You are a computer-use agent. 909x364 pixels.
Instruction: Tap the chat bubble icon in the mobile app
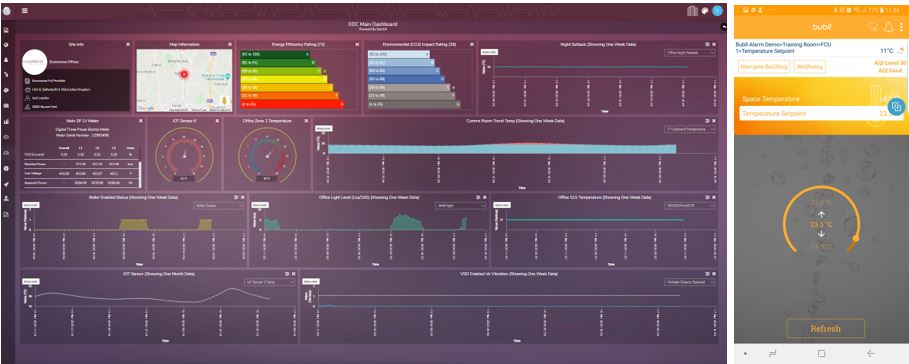872,27
